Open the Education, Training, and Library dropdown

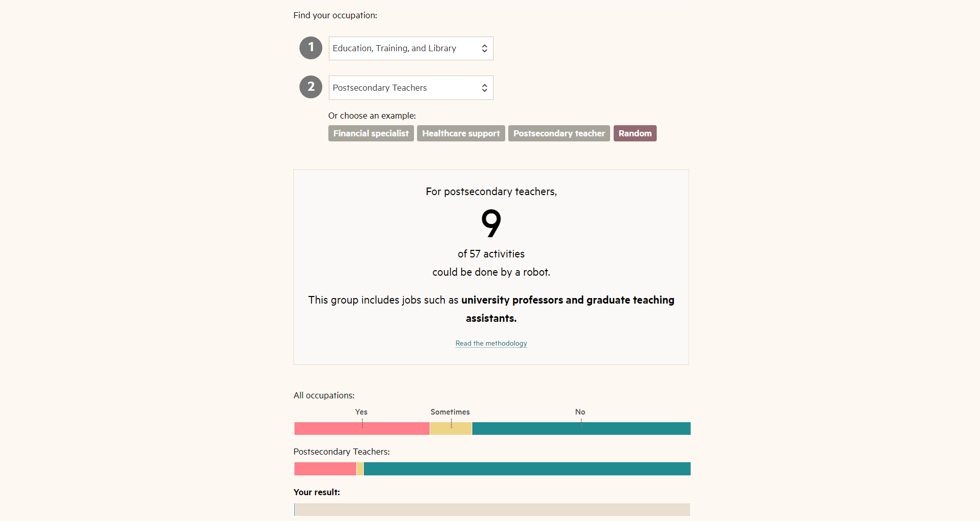click(x=410, y=48)
